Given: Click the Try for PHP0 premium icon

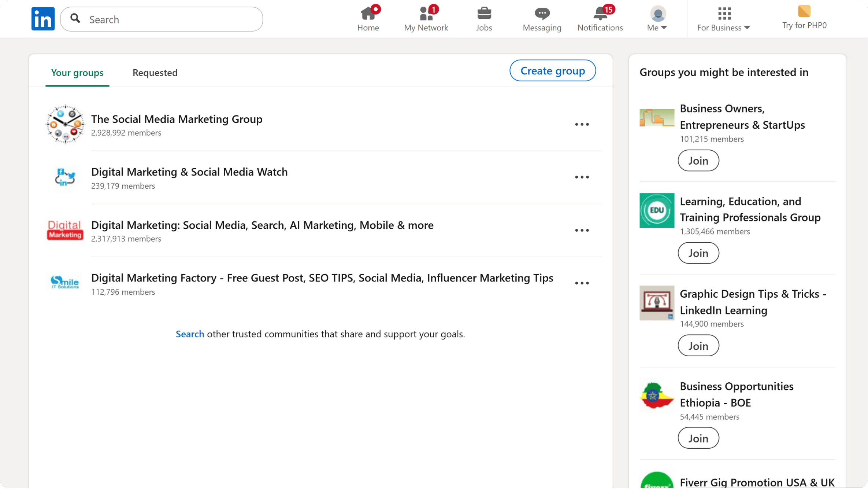Looking at the screenshot, I should (x=804, y=12).
